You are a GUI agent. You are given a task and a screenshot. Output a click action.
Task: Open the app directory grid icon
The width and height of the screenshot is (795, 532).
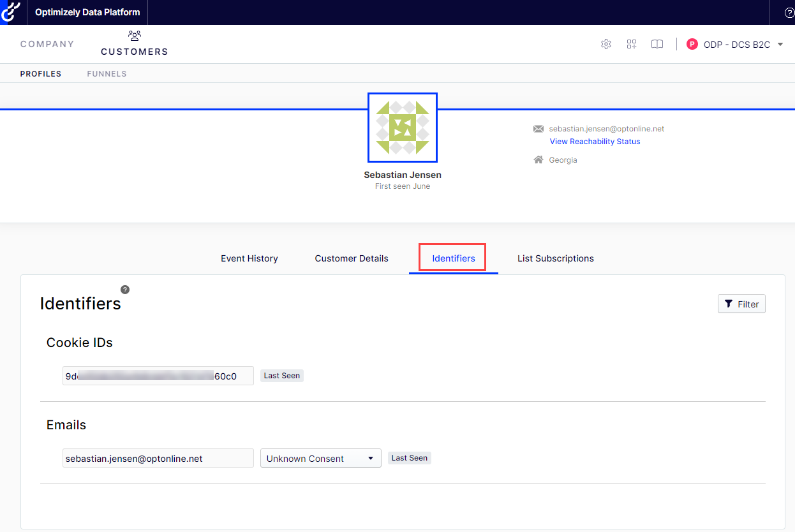pos(632,44)
